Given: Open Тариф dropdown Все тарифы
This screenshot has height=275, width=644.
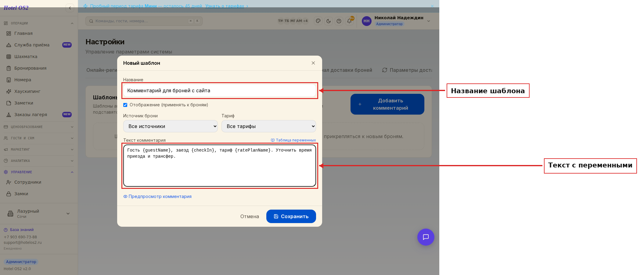Looking at the screenshot, I should click(268, 126).
